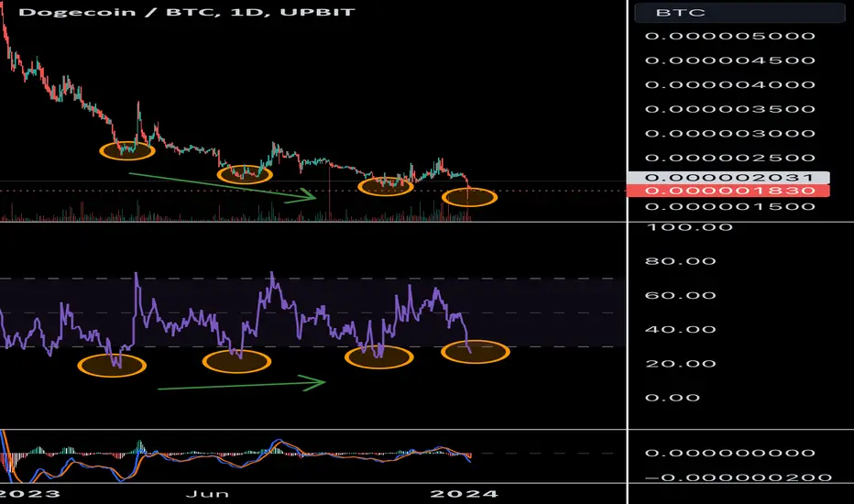Click the Jun time axis label
Image resolution: width=854 pixels, height=504 pixels.
[207, 494]
